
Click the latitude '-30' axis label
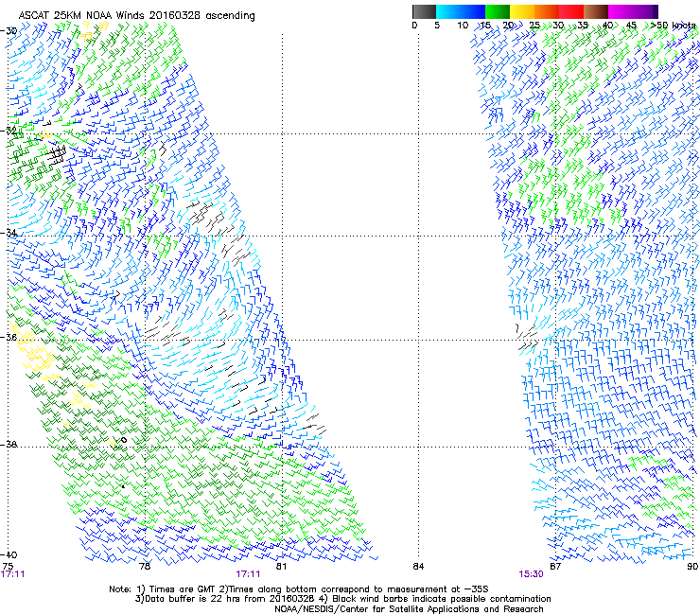point(9,30)
